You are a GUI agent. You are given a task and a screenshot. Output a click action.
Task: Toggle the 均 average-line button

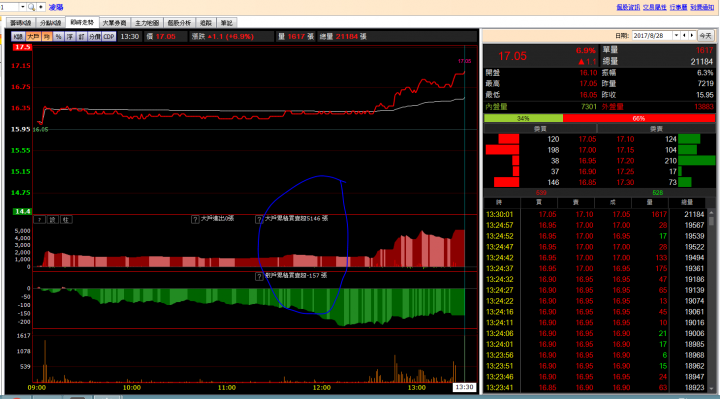47,37
